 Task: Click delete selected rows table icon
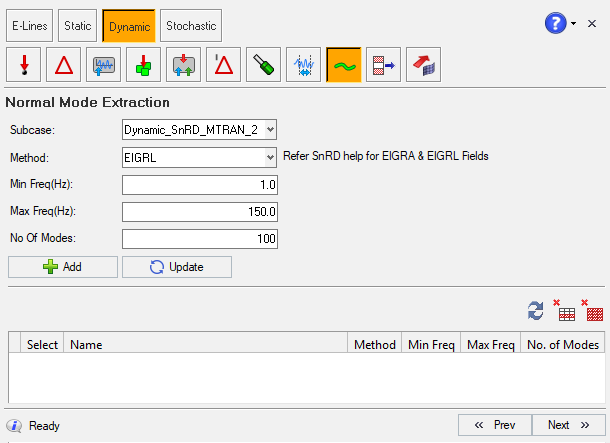[566, 312]
